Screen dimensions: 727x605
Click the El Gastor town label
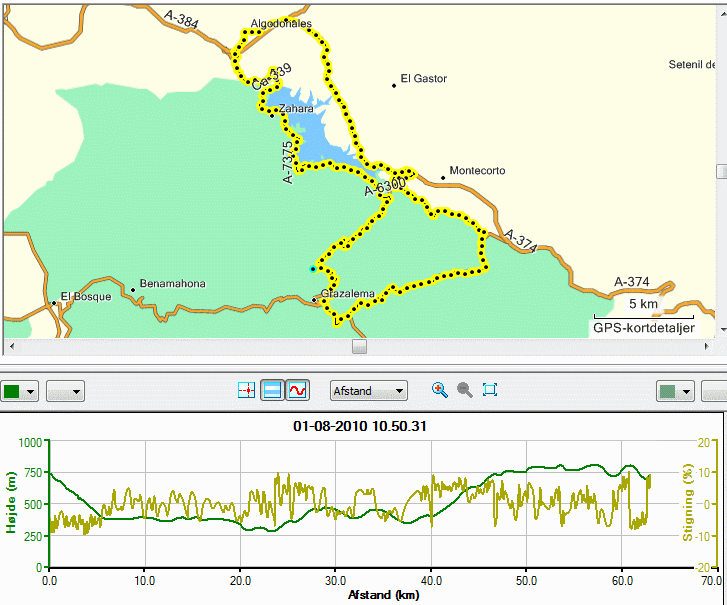pos(424,78)
